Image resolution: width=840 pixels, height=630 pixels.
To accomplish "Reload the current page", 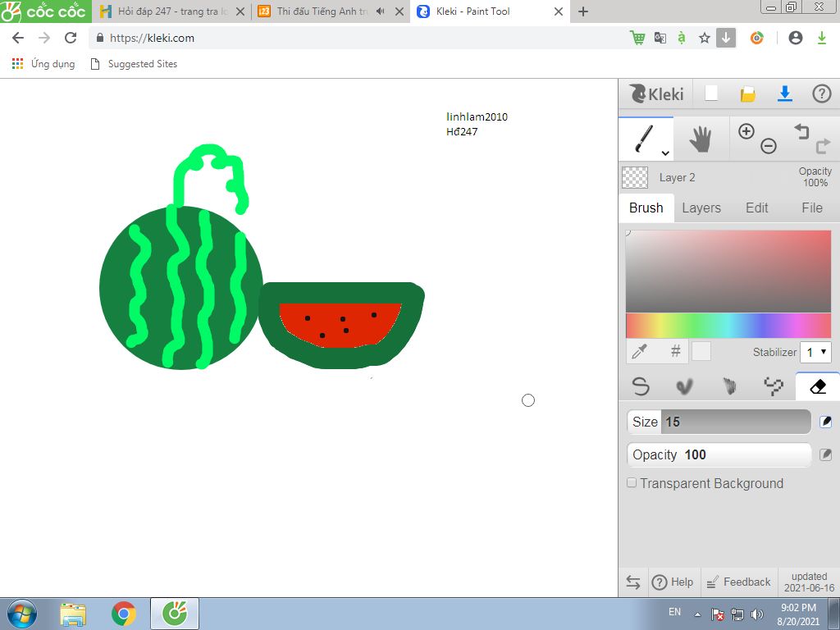I will click(x=71, y=38).
